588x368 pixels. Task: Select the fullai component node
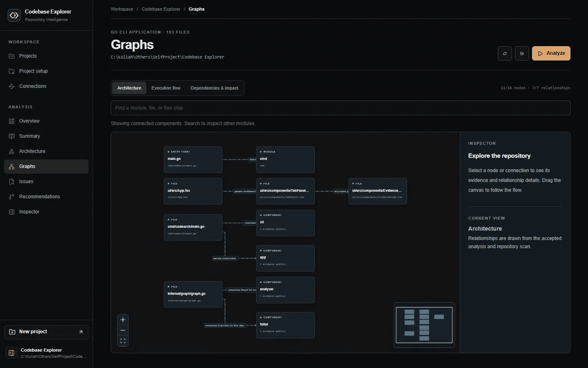click(x=285, y=325)
